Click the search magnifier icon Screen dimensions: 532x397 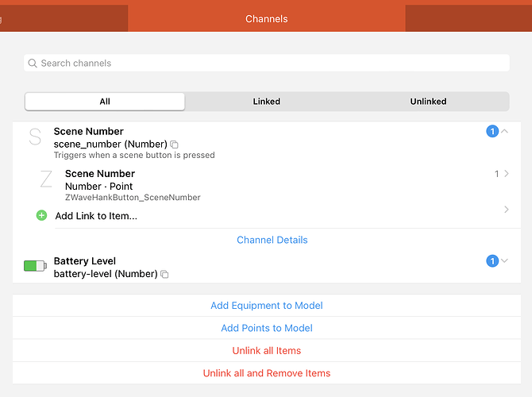[x=33, y=64]
